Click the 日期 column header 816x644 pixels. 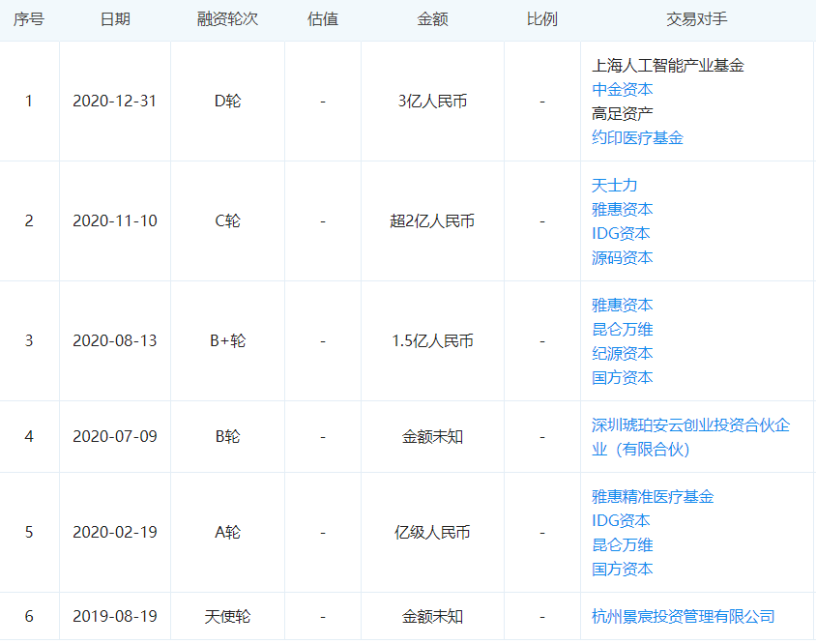(x=115, y=19)
